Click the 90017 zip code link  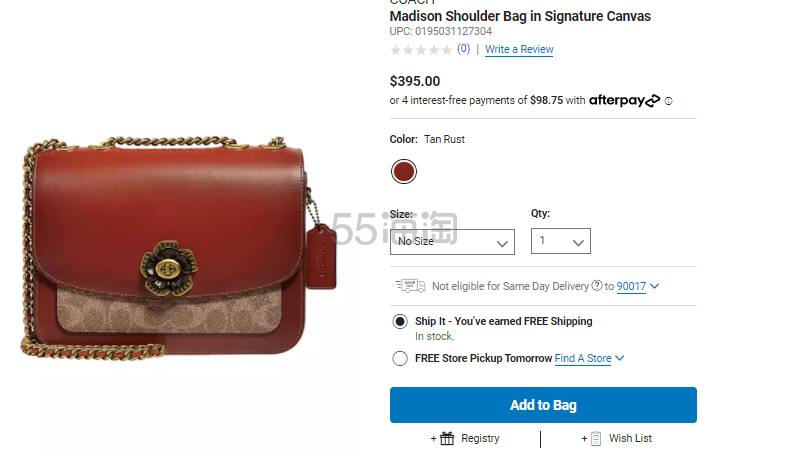631,286
